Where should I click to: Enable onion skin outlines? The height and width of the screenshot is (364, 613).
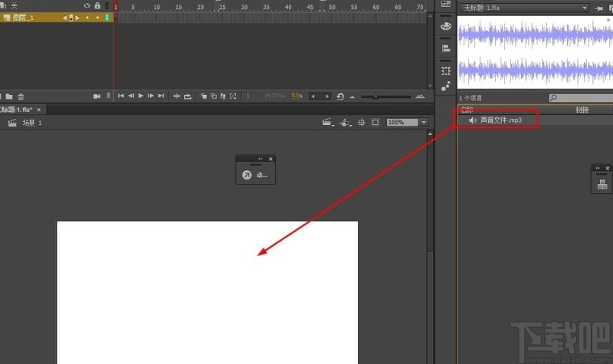(x=214, y=97)
